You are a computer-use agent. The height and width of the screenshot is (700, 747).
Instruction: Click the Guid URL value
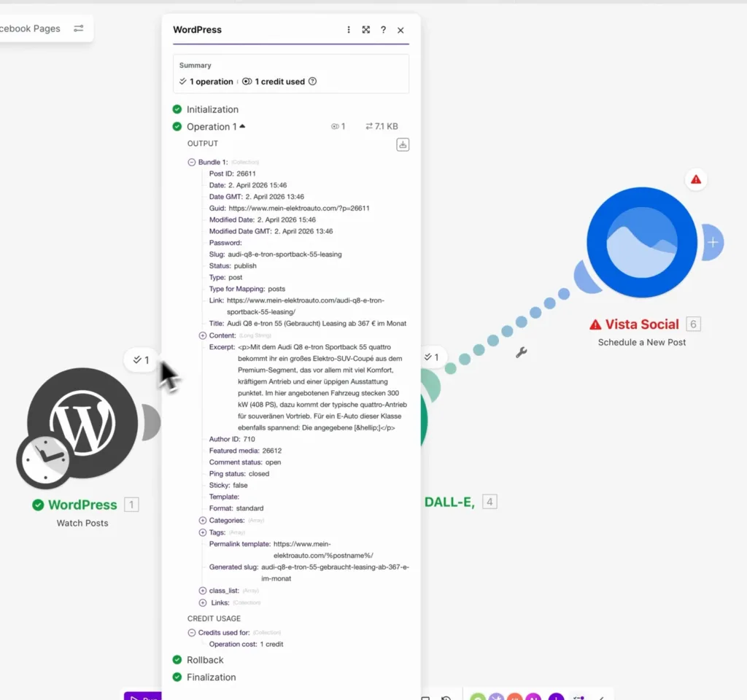pyautogui.click(x=298, y=208)
